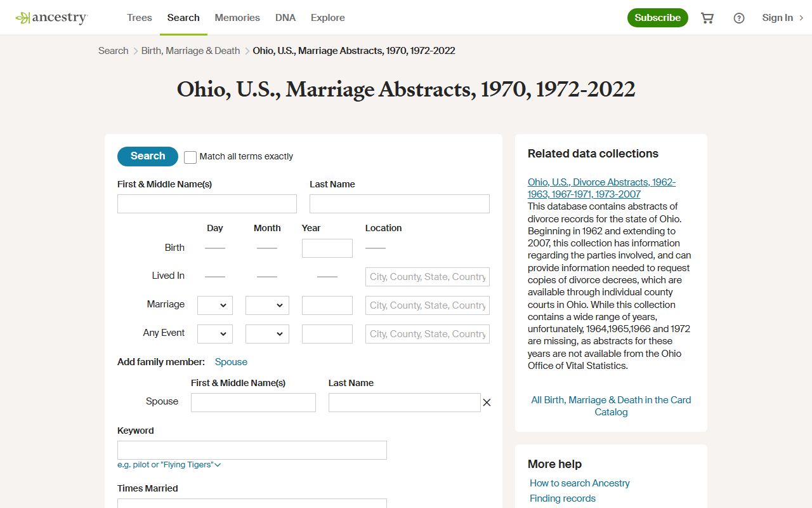This screenshot has width=812, height=508.
Task: Click the Any Event location field
Action: click(428, 334)
